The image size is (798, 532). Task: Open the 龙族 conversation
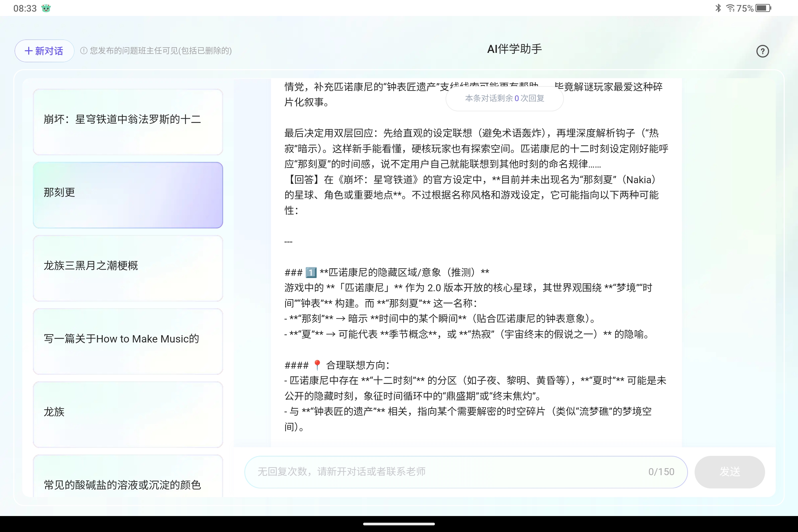point(128,415)
